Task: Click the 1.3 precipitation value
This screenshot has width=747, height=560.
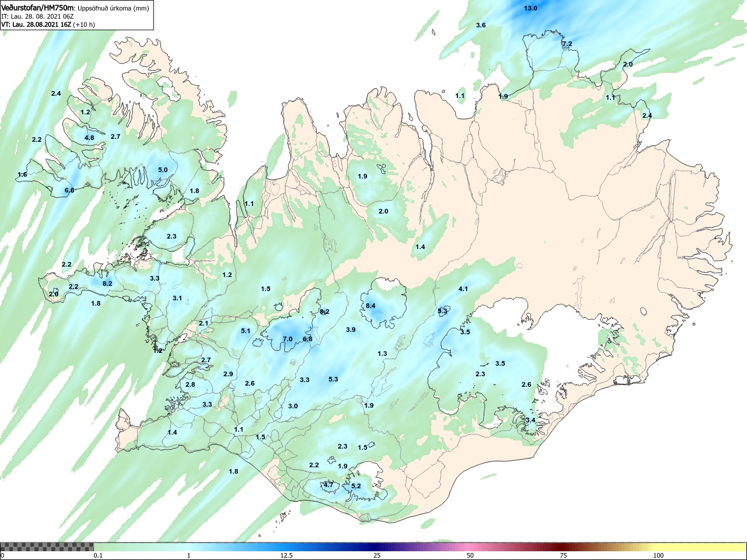Action: [382, 354]
